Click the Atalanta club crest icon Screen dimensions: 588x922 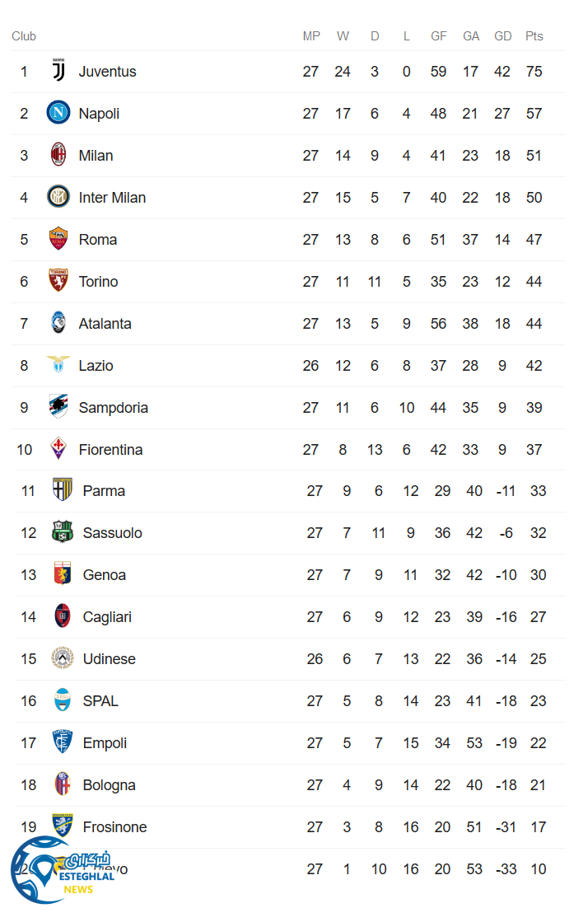(x=58, y=323)
